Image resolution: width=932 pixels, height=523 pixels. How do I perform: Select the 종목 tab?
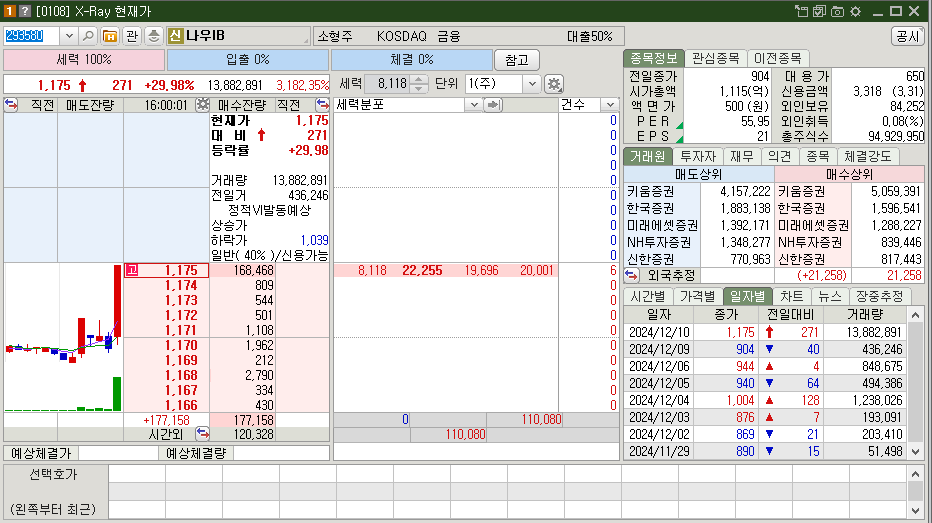point(817,156)
